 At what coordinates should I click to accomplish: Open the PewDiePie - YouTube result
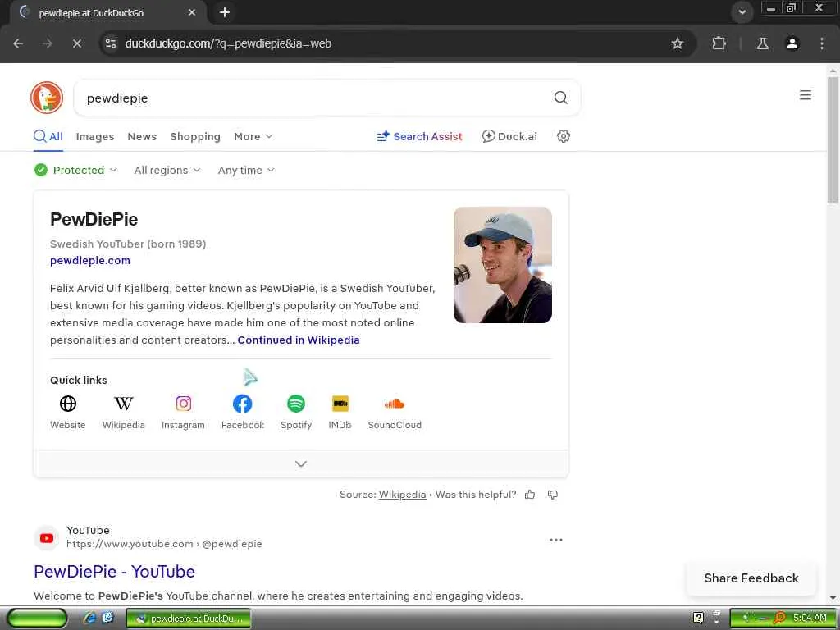point(114,572)
